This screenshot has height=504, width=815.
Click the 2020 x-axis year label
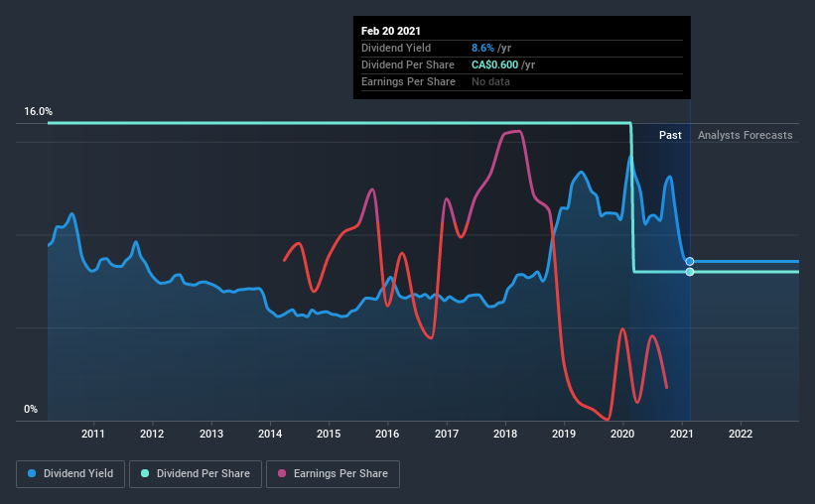point(622,434)
